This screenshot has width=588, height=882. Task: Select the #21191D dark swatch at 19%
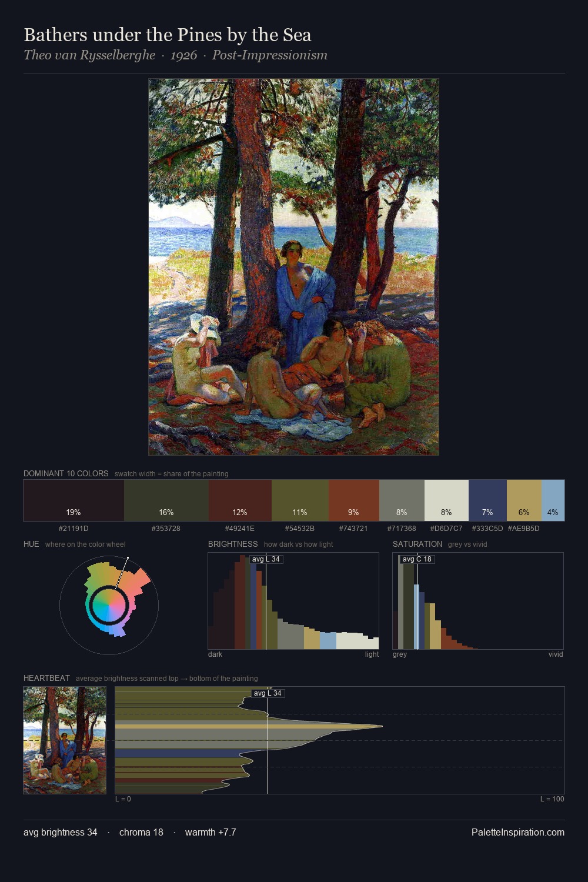(73, 500)
